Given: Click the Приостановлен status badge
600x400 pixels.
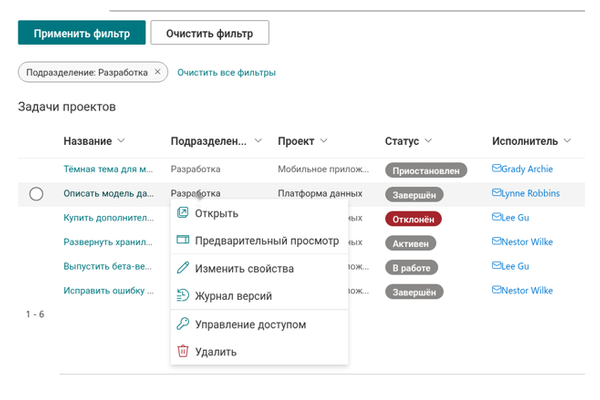Looking at the screenshot, I should 426,170.
